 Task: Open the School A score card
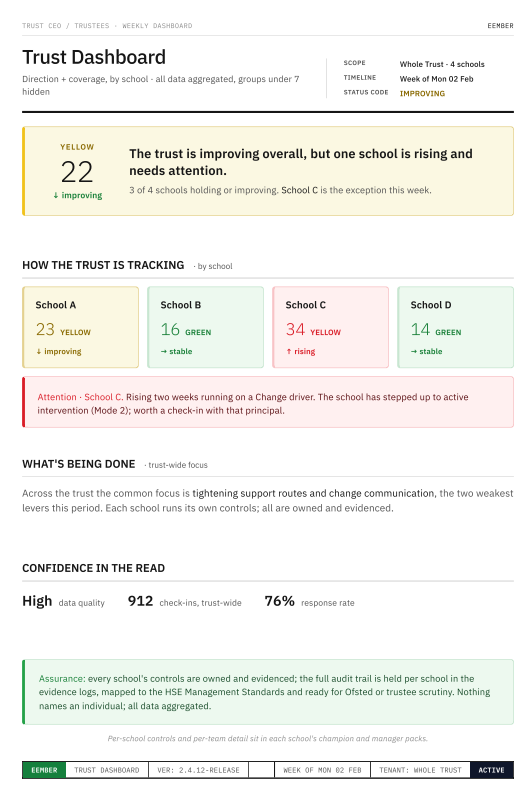[81, 327]
